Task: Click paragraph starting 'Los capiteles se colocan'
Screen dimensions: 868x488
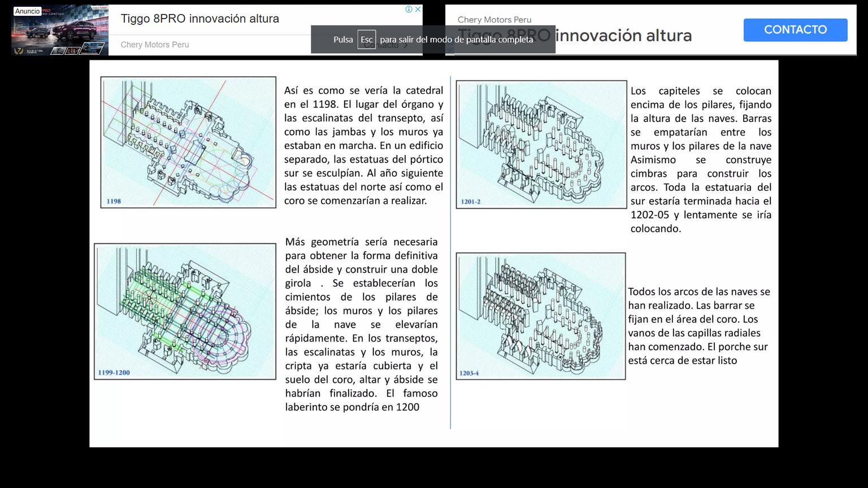Action: (x=701, y=159)
